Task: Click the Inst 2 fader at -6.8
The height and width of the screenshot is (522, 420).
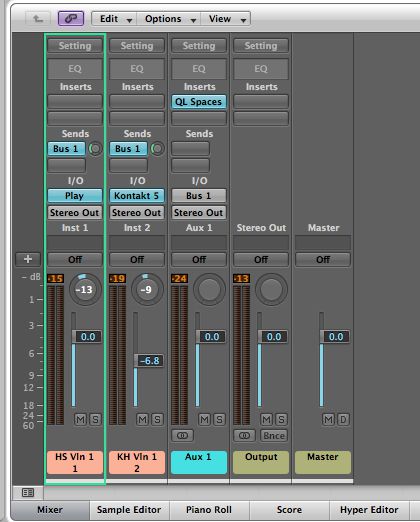Action: coord(149,361)
